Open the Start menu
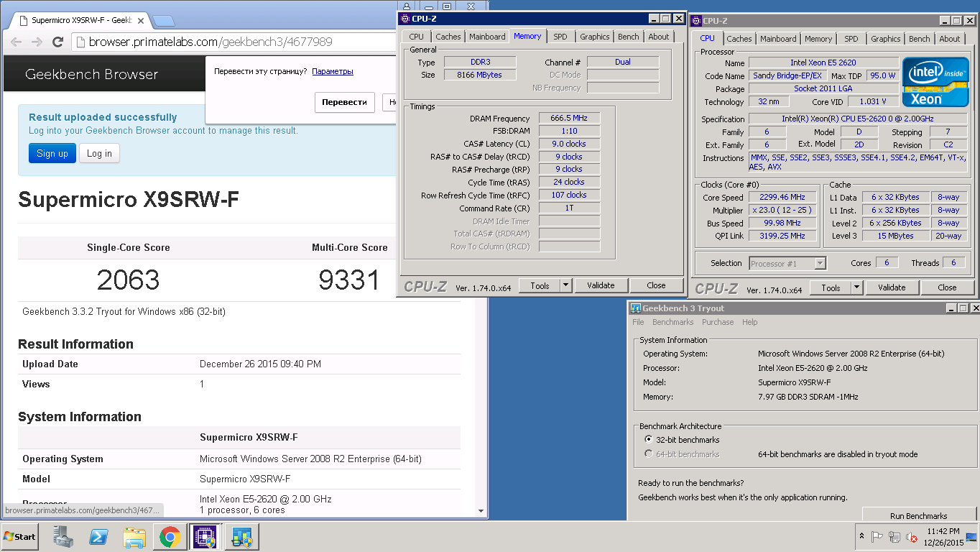980x552 pixels. click(19, 537)
